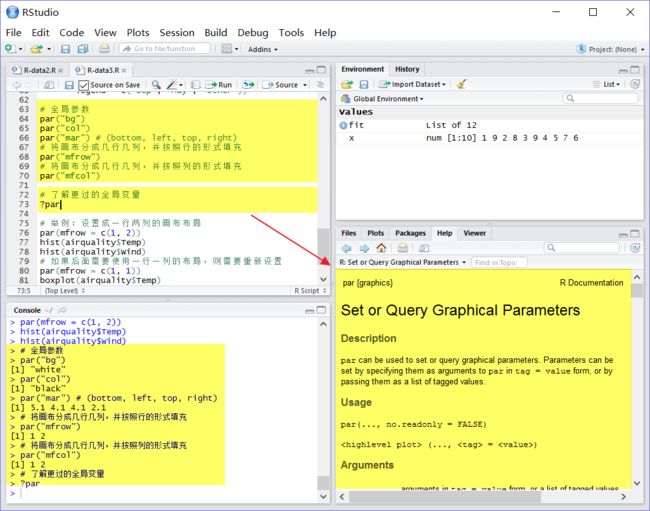Open the Session menu

(x=177, y=32)
